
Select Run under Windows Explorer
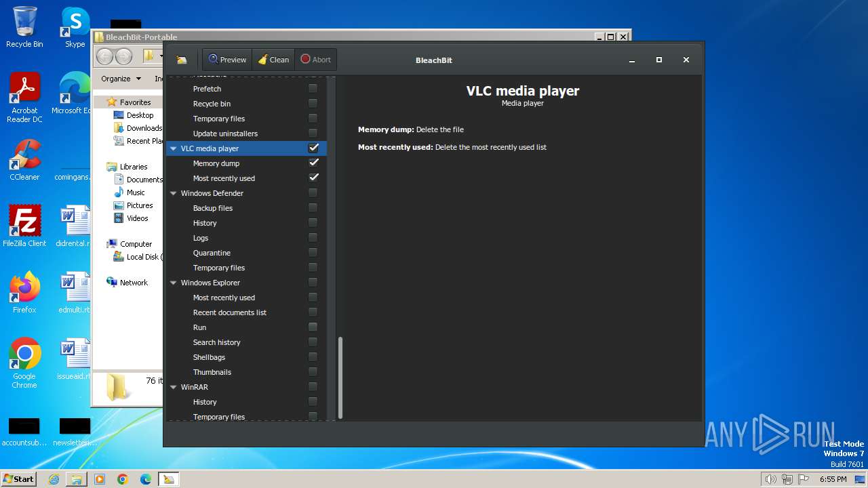[199, 327]
